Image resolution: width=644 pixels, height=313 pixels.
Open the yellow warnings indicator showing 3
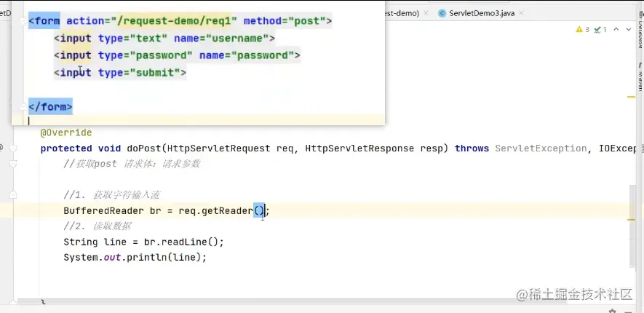point(582,30)
